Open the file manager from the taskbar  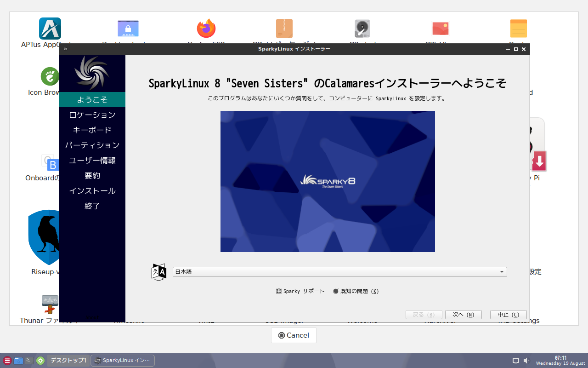tap(18, 361)
